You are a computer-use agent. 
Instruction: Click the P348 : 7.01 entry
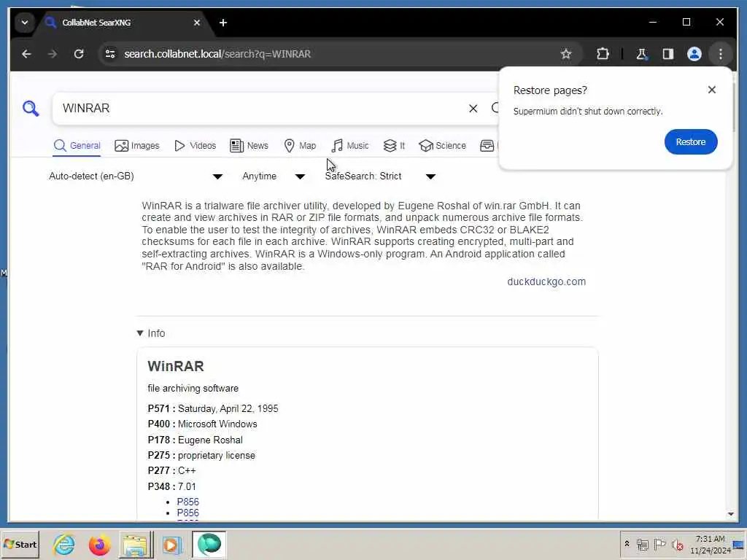(x=172, y=486)
